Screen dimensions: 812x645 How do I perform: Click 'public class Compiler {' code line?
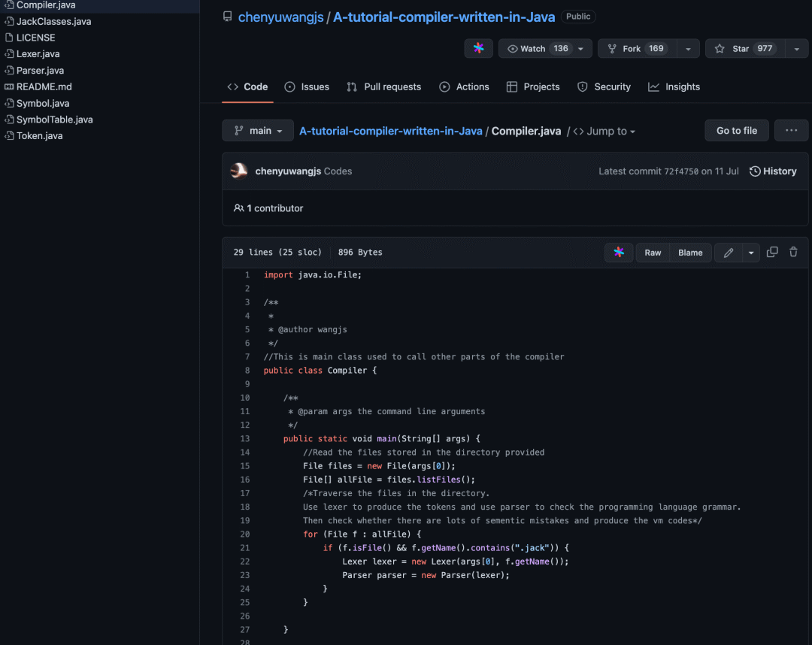320,371
